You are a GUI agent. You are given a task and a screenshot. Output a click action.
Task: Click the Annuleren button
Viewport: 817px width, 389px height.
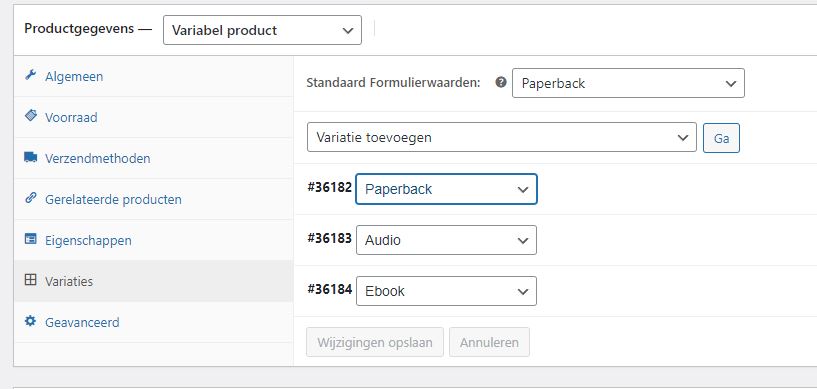click(489, 343)
